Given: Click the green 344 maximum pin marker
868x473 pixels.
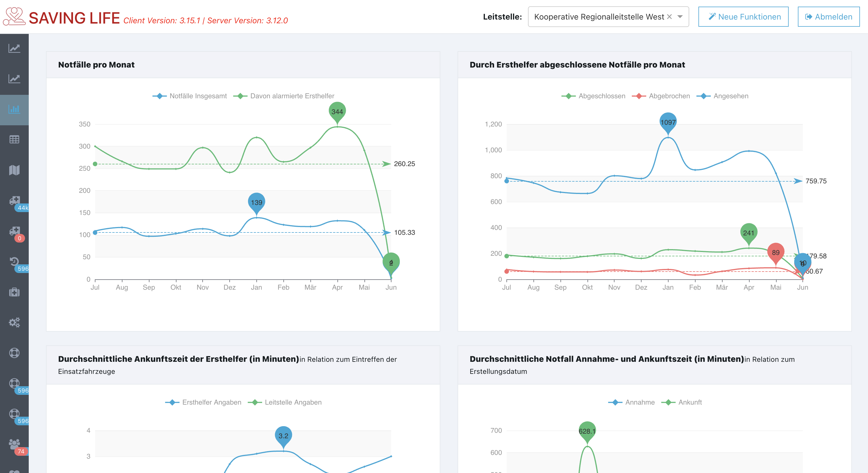Looking at the screenshot, I should click(x=337, y=111).
